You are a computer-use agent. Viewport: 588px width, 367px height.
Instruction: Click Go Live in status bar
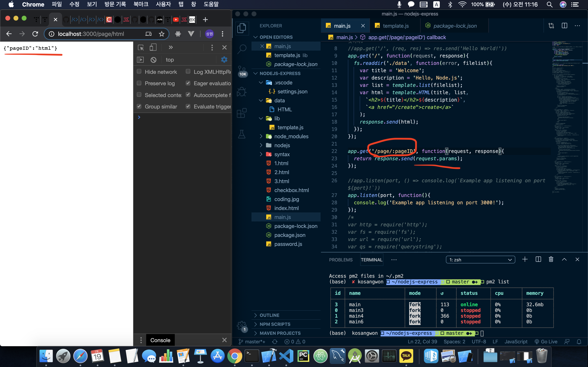tap(546, 342)
